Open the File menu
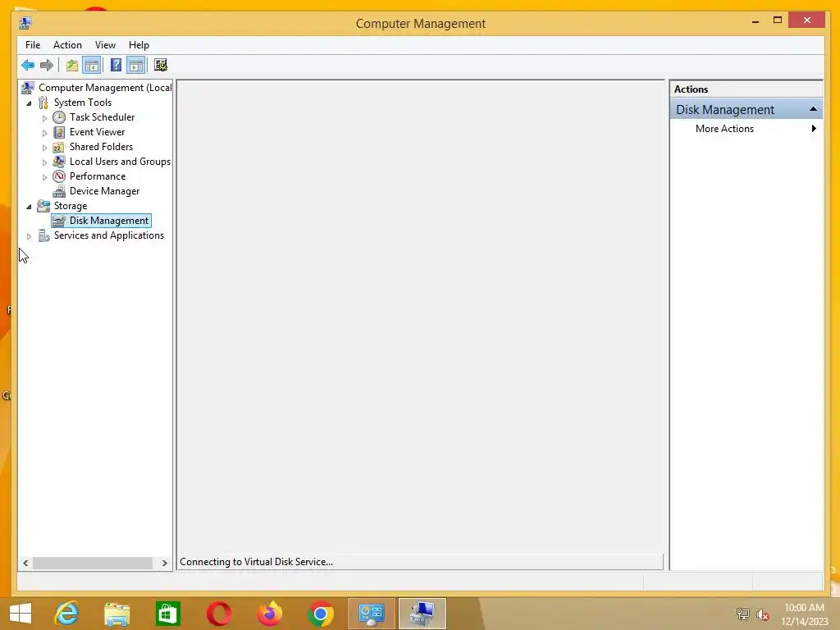Viewport: 840px width, 630px height. tap(33, 45)
